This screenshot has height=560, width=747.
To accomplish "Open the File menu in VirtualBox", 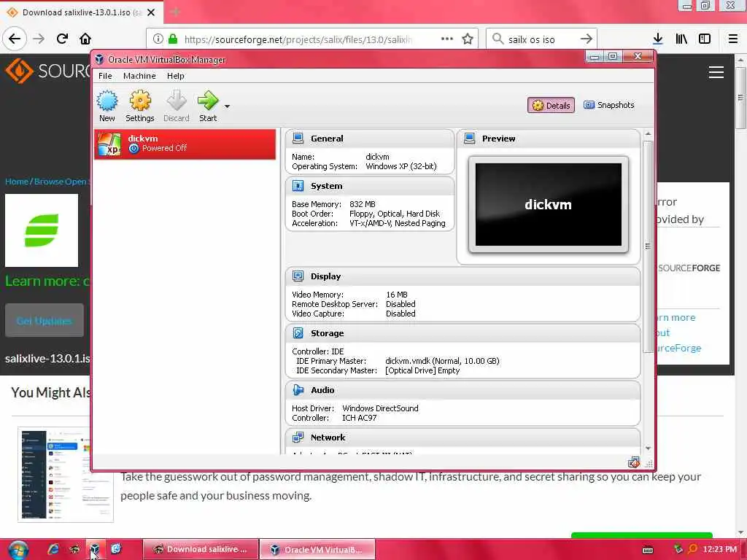I will pos(105,76).
